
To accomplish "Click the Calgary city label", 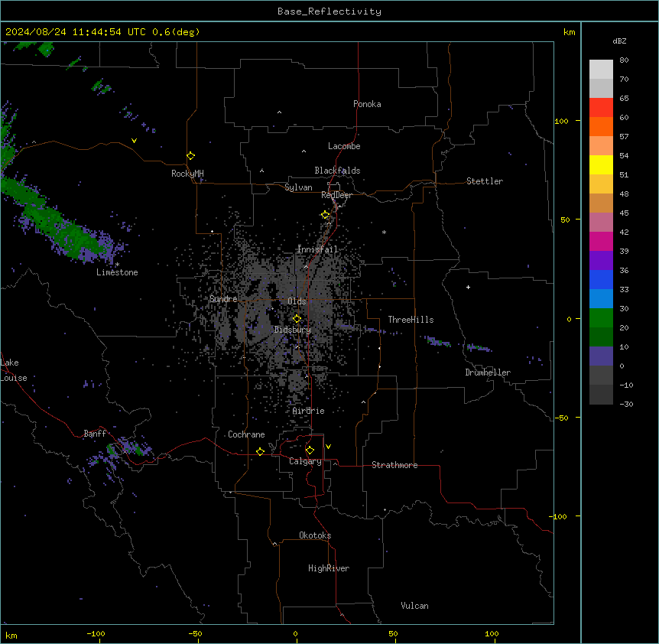I will (305, 461).
